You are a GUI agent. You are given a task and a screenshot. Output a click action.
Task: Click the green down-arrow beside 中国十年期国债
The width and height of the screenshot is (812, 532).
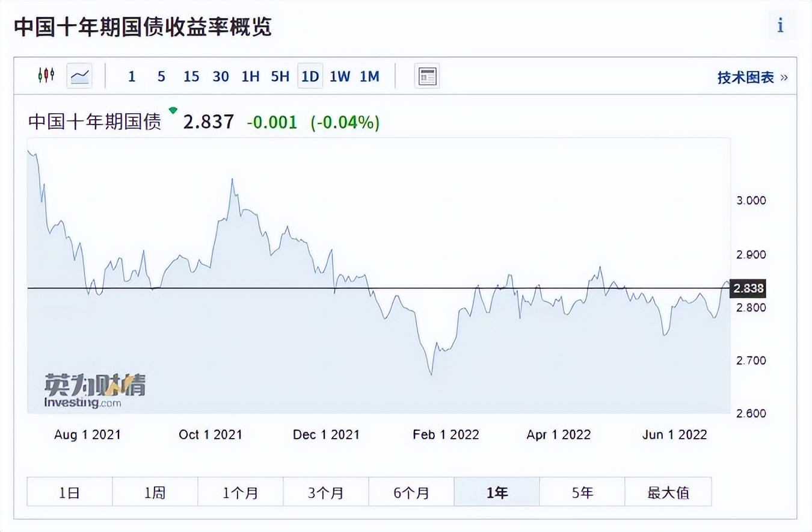pyautogui.click(x=173, y=111)
